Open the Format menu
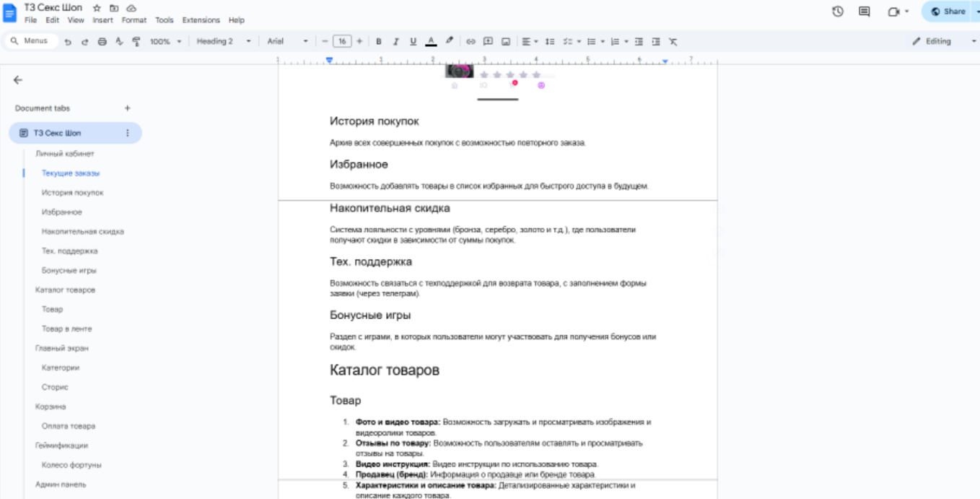 134,20
